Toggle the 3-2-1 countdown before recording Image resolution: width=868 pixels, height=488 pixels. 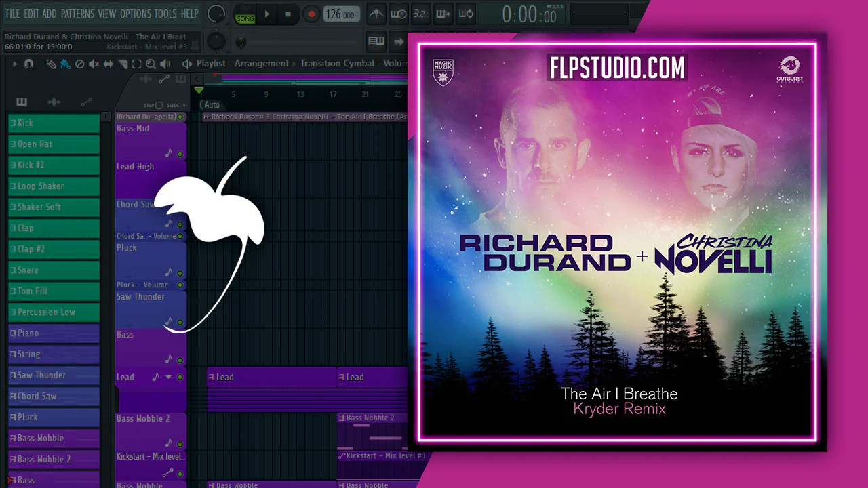[x=421, y=14]
